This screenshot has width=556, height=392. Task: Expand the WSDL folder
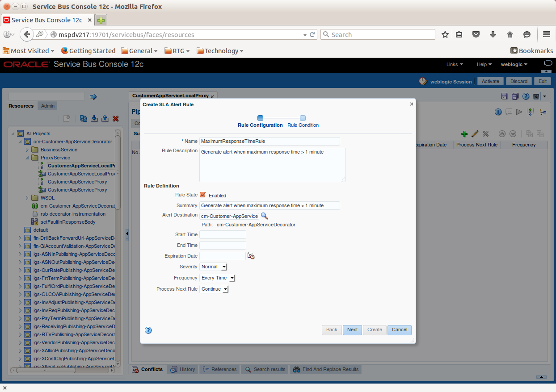pos(27,198)
